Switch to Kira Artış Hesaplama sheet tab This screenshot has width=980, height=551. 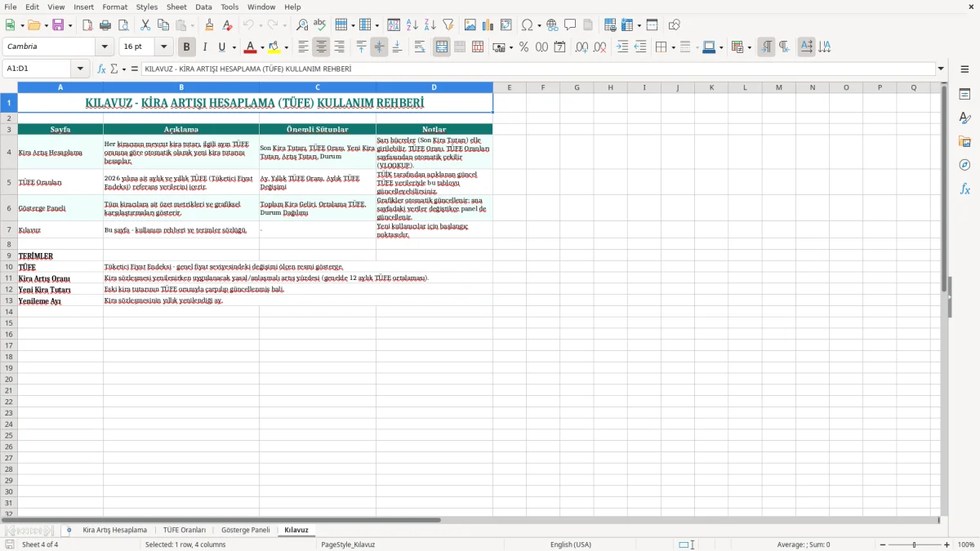tap(114, 530)
